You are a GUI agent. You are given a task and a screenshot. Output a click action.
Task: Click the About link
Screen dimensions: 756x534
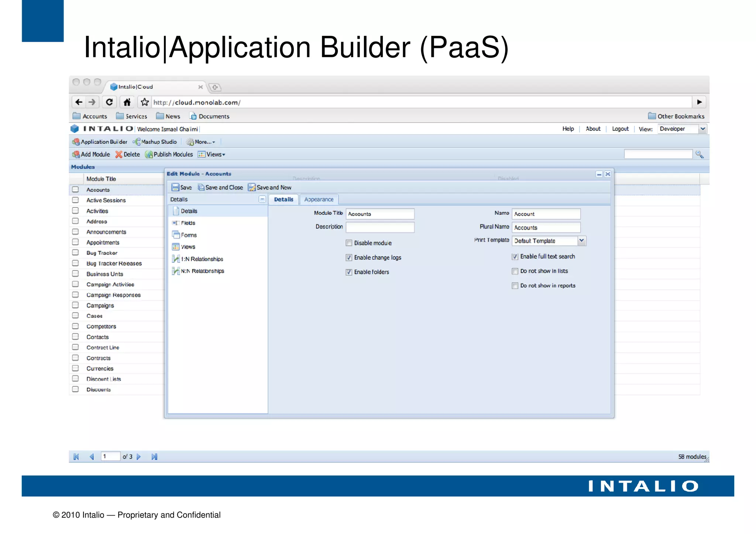593,129
